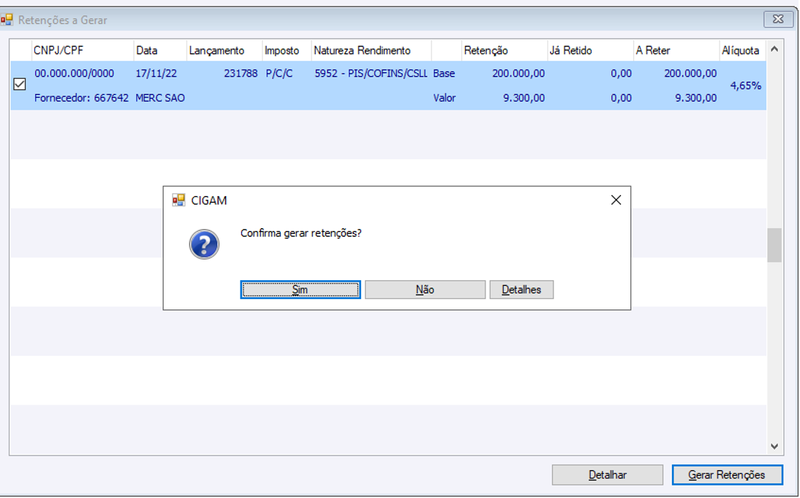Select the Retenção column header

504,51
